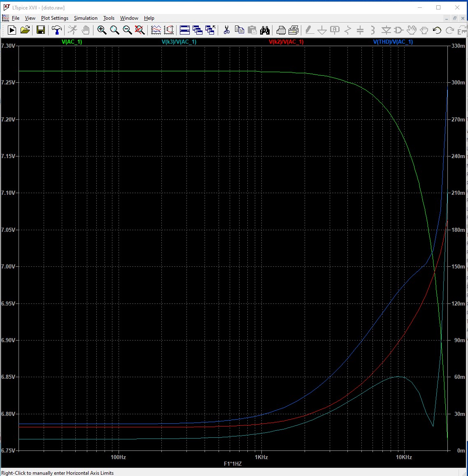Click the cascade windows icon
The width and height of the screenshot is (468, 476).
click(x=198, y=30)
